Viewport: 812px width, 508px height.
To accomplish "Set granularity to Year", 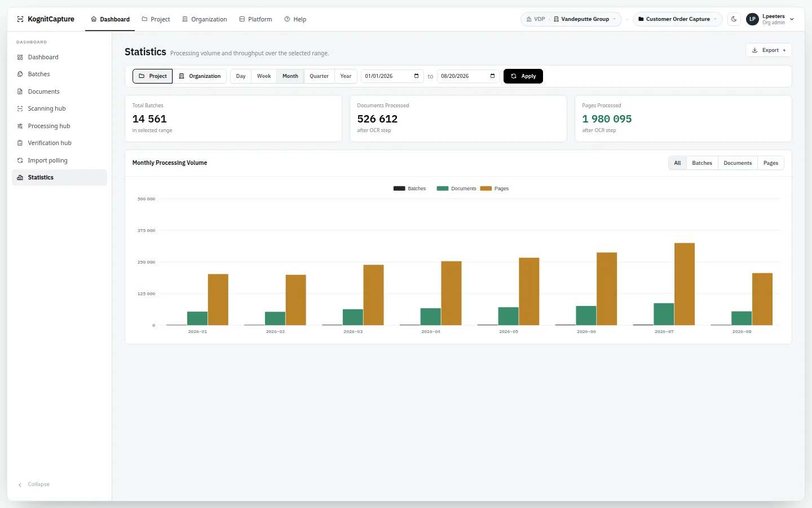I will pos(346,76).
